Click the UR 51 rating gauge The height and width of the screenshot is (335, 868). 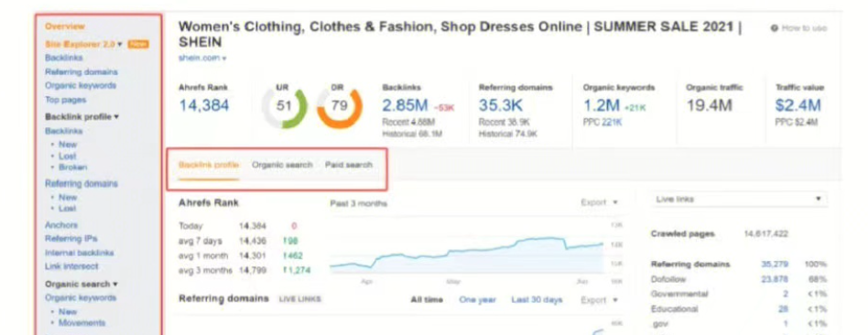coord(284,107)
